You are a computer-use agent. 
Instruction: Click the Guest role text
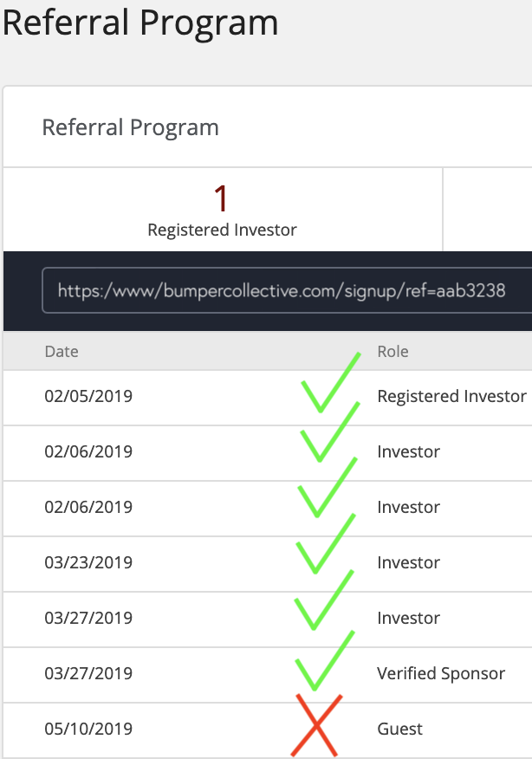399,729
